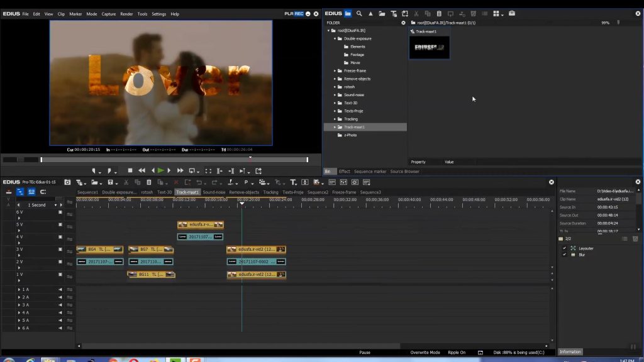Open the Bin view mode grid dropdown
This screenshot has height=362, width=644.
coord(498,14)
